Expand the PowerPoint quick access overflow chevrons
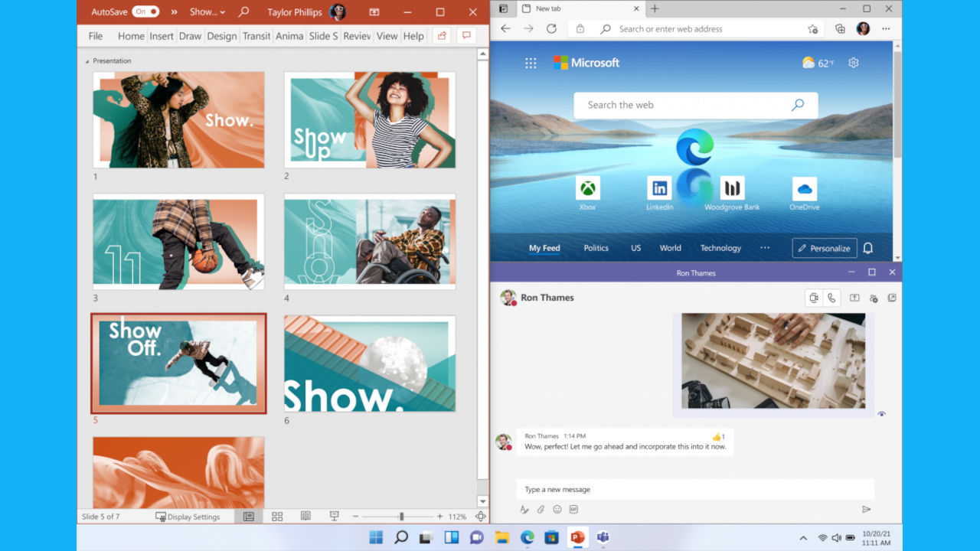Image resolution: width=980 pixels, height=551 pixels. point(174,11)
